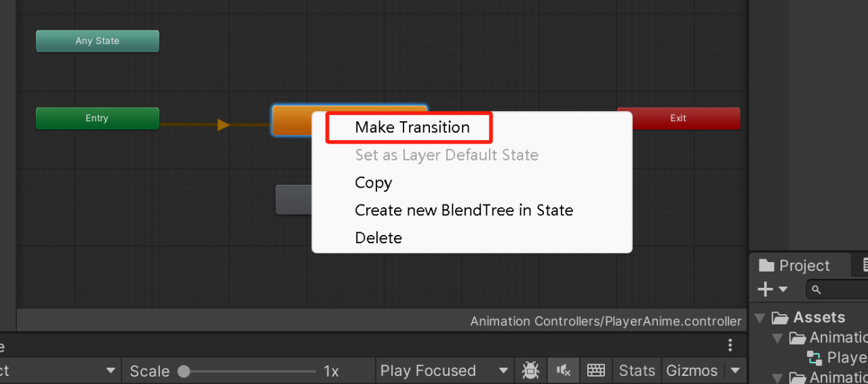Open the Game view kebab menu
Image resolution: width=868 pixels, height=384 pixels.
pyautogui.click(x=730, y=345)
